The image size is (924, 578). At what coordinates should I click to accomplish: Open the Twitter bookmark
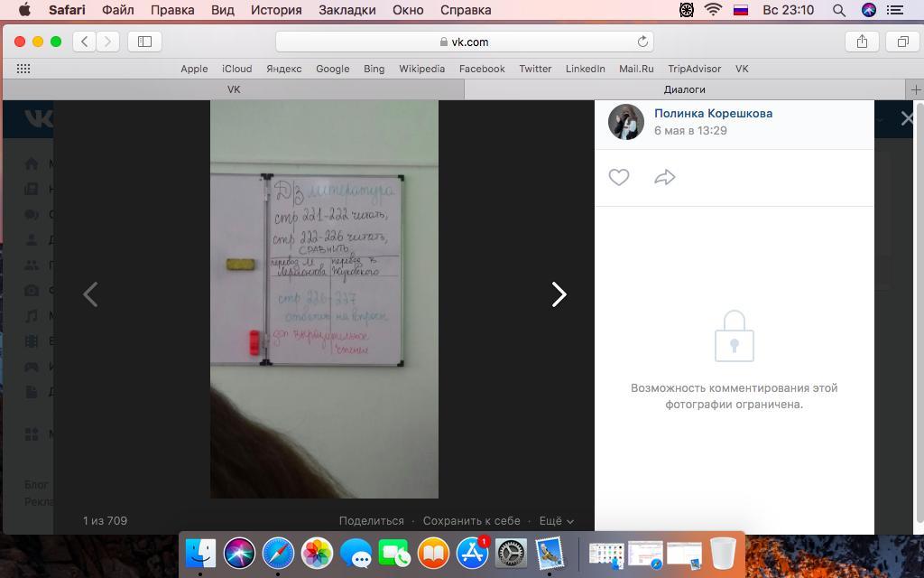[535, 69]
